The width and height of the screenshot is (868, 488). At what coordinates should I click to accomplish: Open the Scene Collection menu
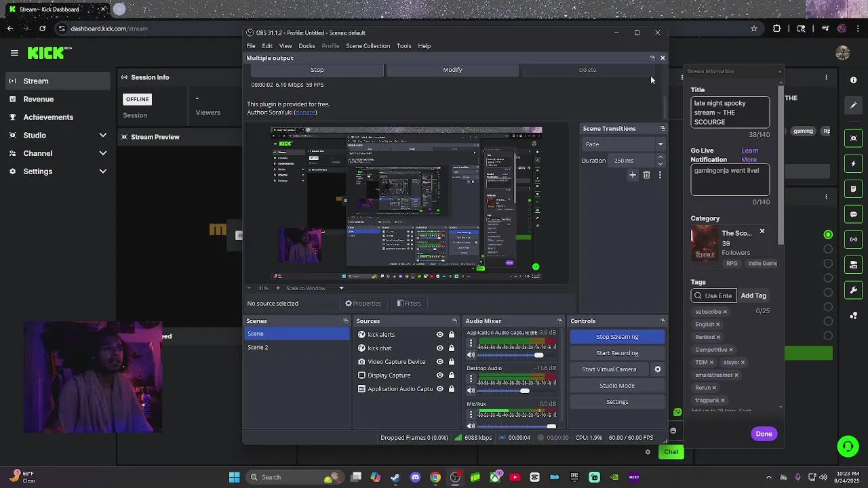point(368,46)
